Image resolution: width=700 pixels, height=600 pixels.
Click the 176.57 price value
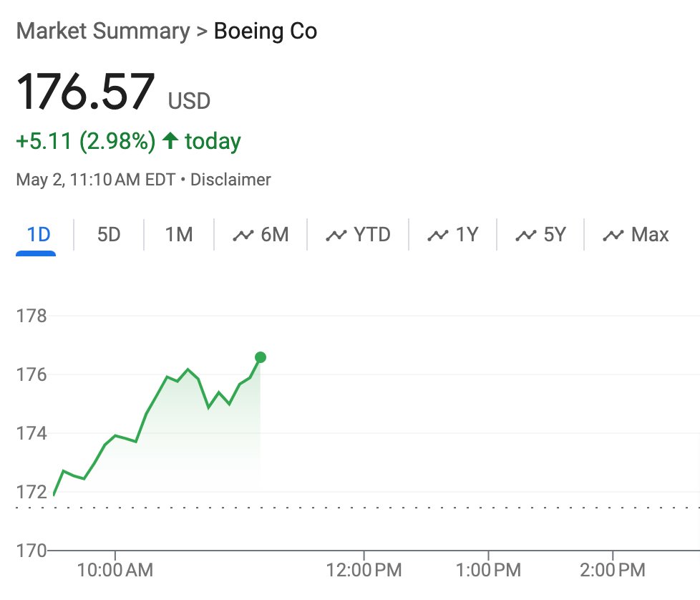(86, 91)
